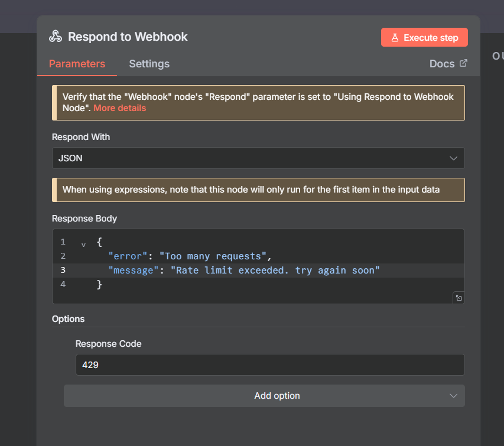Open the Docs link
This screenshot has height=446, width=504.
(x=442, y=64)
